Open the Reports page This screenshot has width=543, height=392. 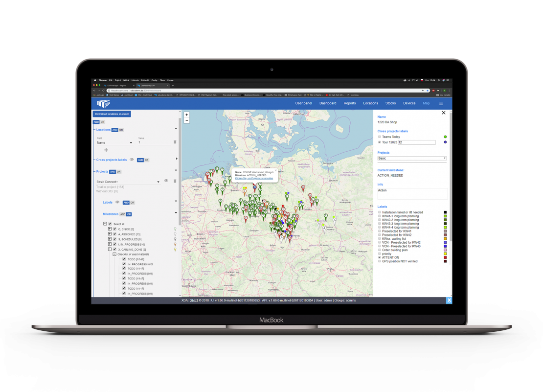pos(350,103)
